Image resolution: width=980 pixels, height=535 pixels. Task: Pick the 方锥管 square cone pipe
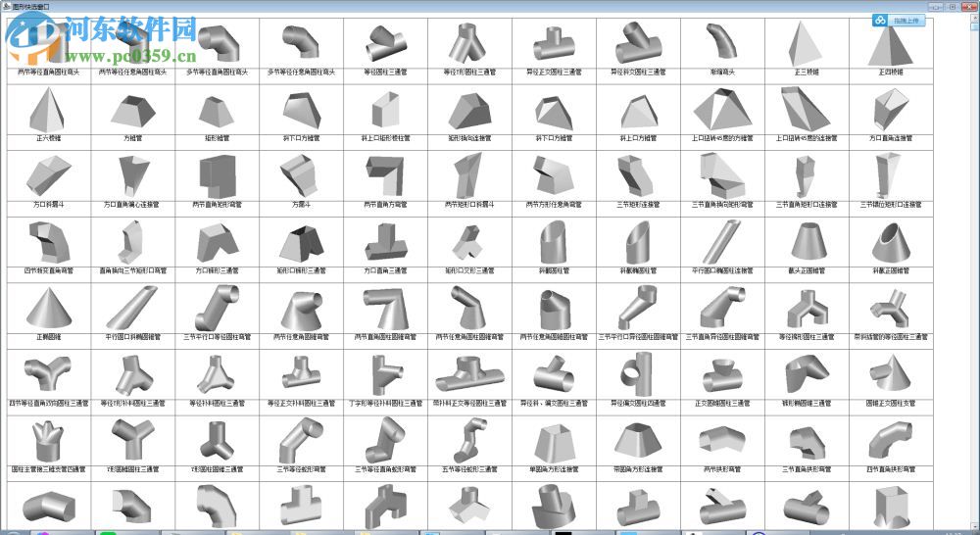pyautogui.click(x=132, y=110)
